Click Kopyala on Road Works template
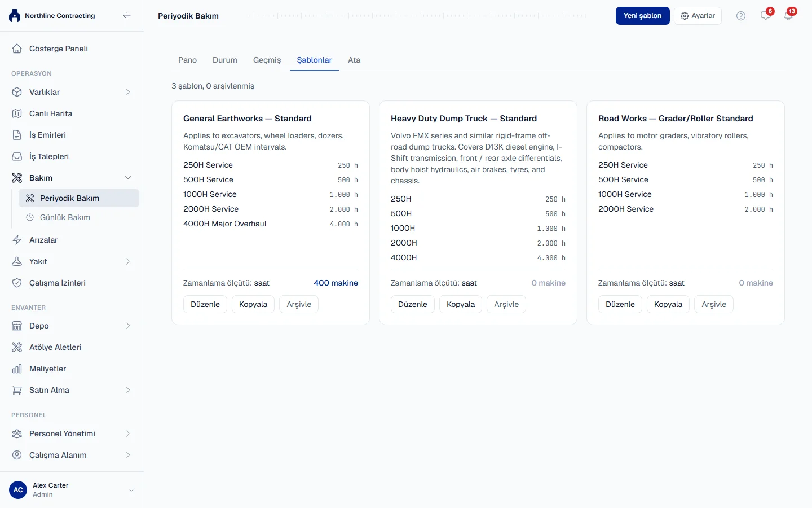 coord(668,304)
